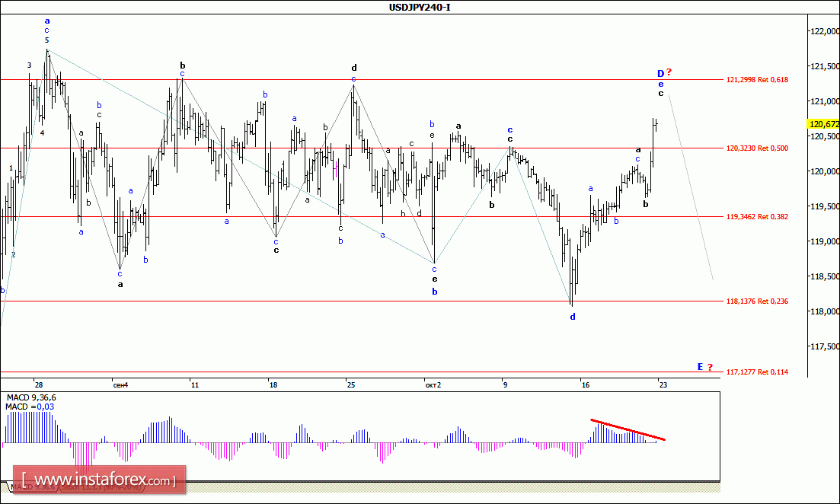Image resolution: width=840 pixels, height=504 pixels.
Task: Click the MACD =0,03 value readout
Action: 30,407
